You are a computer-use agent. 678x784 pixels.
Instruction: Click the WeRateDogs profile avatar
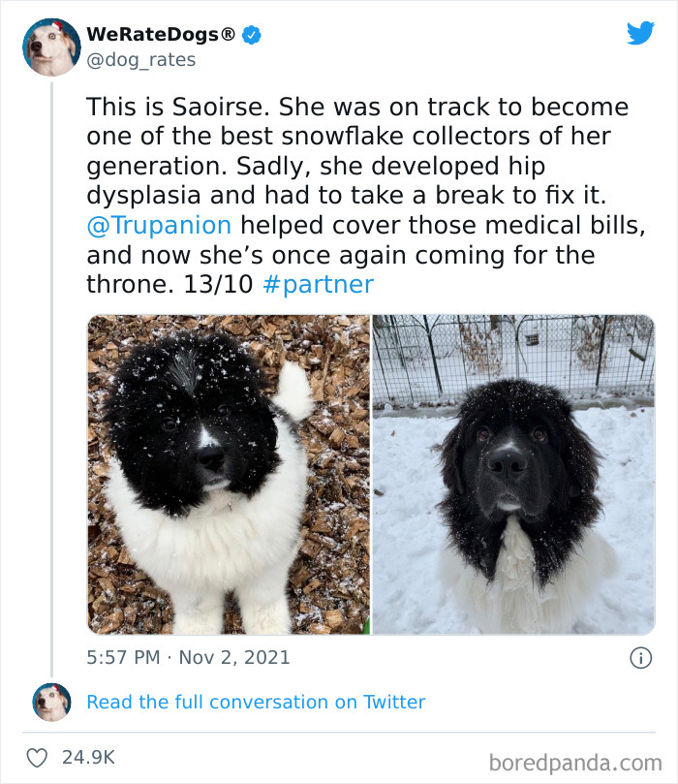[52, 46]
